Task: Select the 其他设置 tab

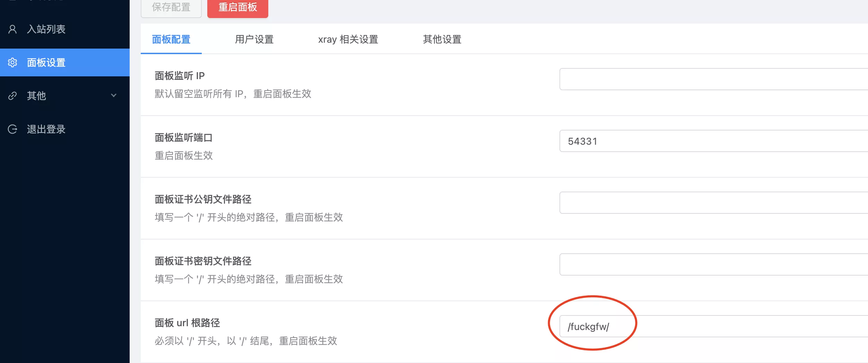Action: pos(442,40)
